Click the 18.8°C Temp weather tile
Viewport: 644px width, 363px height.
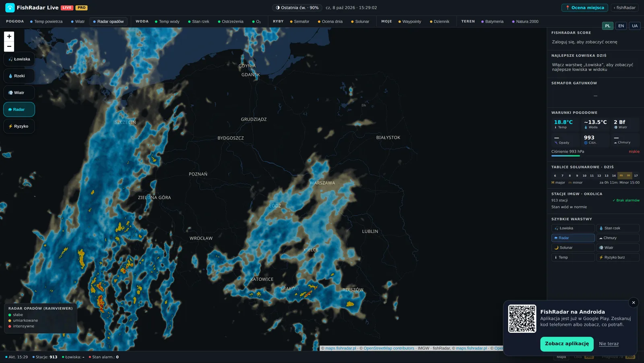[x=566, y=124]
